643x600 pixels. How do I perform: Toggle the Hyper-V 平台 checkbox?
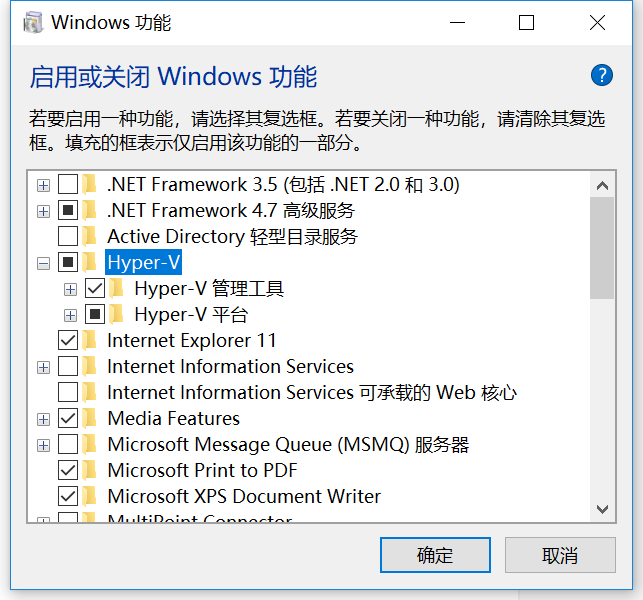(x=95, y=315)
